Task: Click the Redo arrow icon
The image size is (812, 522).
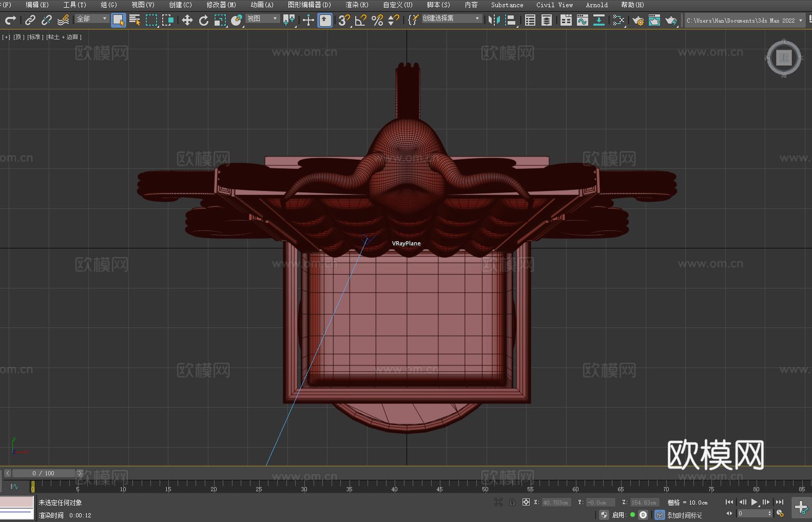Action: pos(10,20)
